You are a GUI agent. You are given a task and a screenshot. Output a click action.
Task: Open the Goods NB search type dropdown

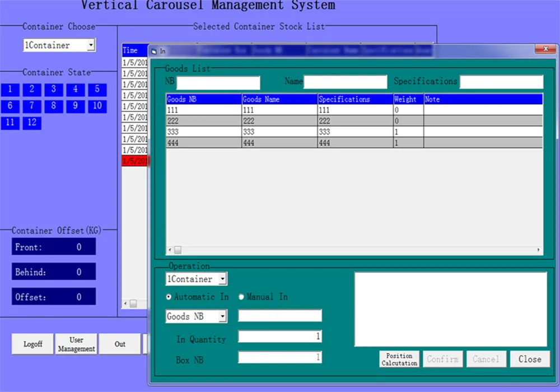point(222,316)
